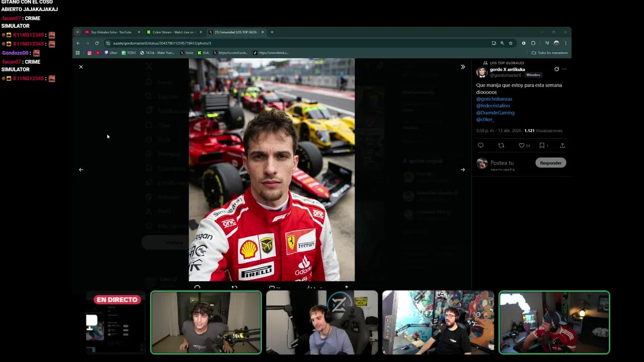Open the 'TikTok - Make Your...' bookmark

157,53
